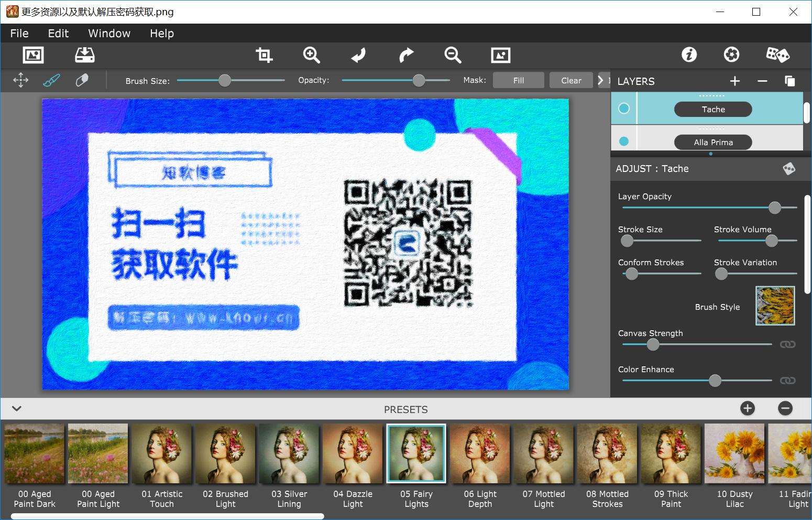Click the Fill mask button
The image size is (812, 520).
(519, 80)
